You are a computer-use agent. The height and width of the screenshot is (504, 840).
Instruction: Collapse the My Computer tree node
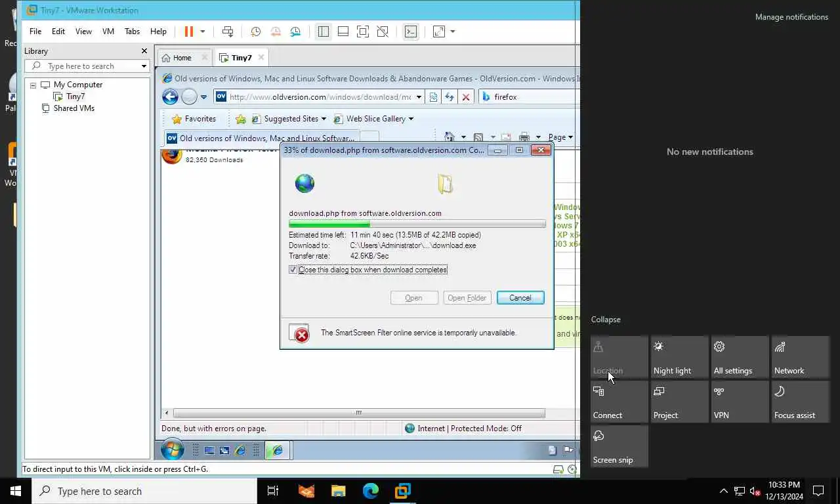[33, 85]
